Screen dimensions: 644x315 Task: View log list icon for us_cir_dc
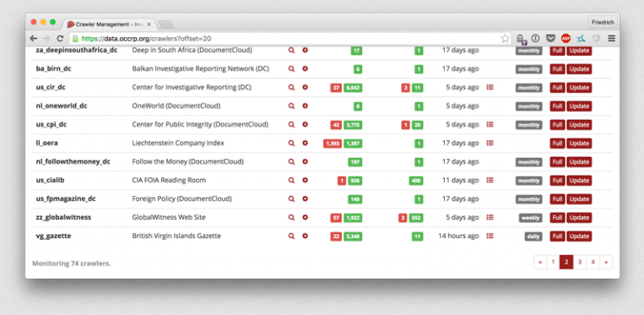click(x=490, y=87)
